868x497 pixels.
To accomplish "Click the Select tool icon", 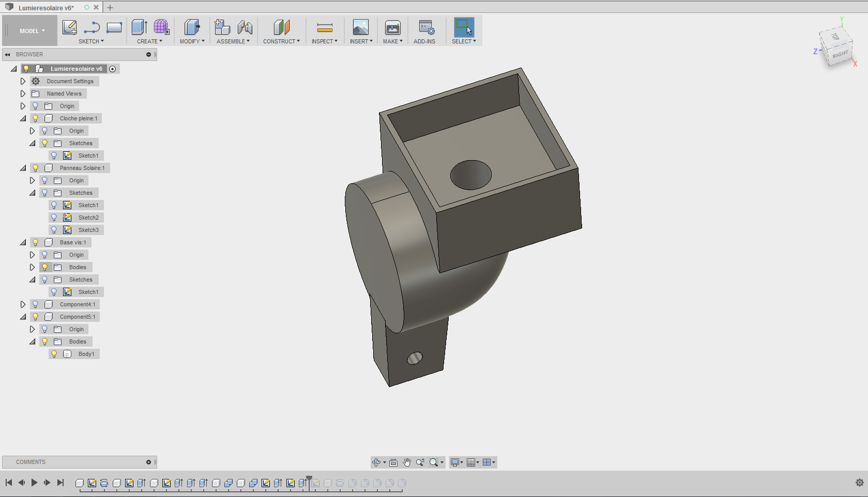I will [464, 27].
